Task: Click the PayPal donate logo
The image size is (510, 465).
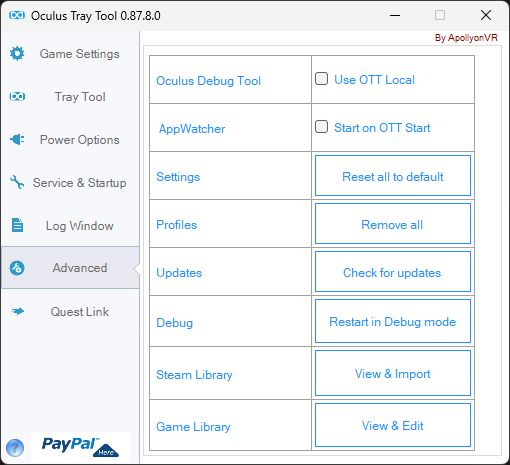Action: pos(80,447)
